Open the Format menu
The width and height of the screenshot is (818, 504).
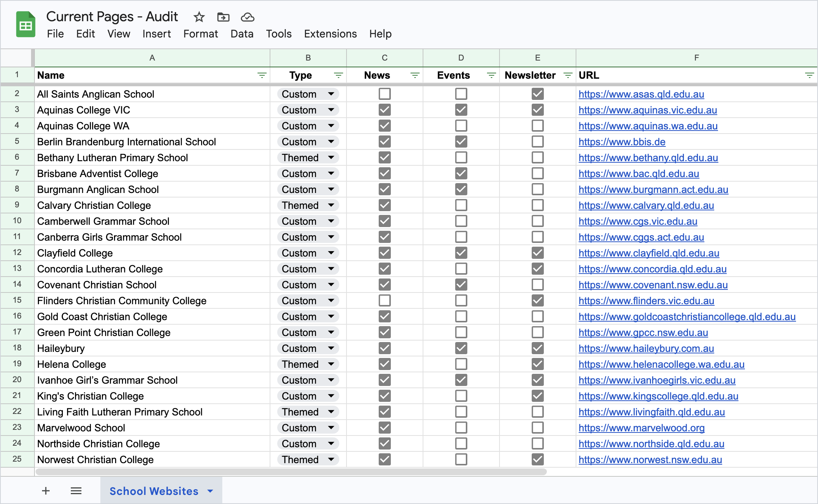pos(200,34)
